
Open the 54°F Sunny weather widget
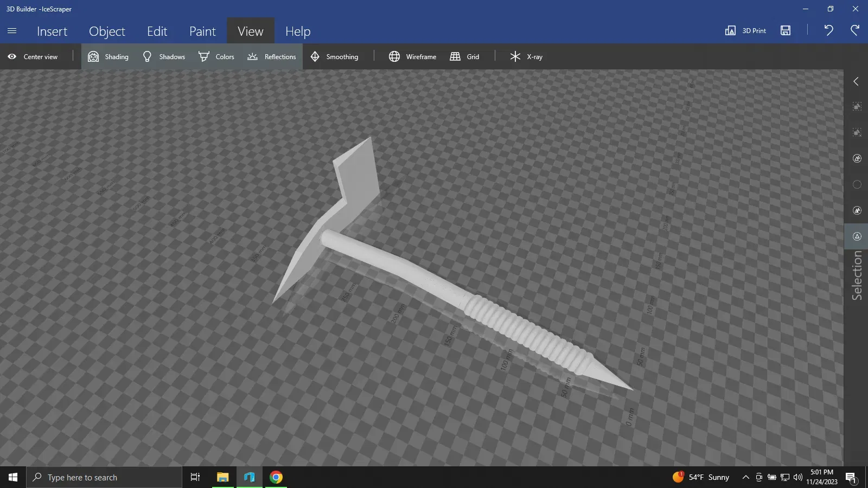point(701,477)
